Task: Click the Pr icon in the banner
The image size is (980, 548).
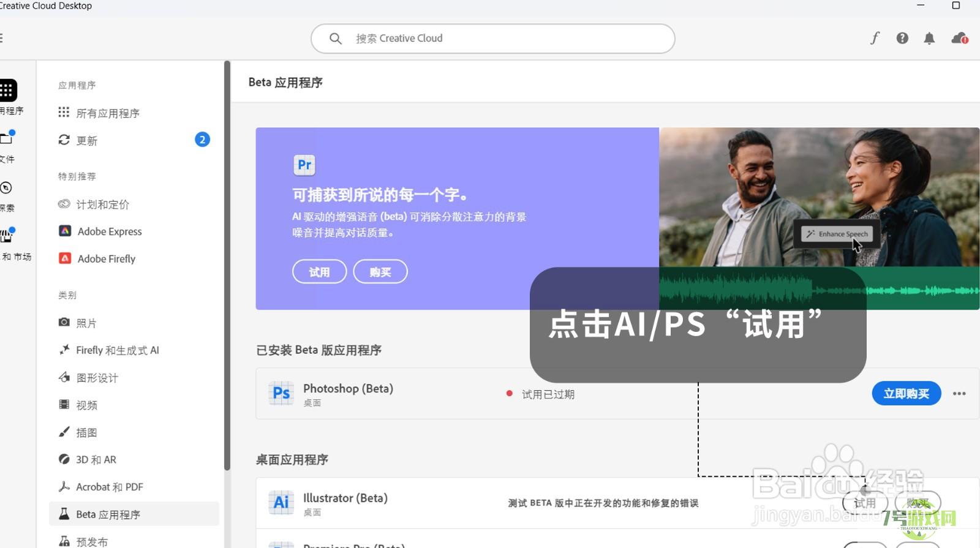Action: [304, 165]
